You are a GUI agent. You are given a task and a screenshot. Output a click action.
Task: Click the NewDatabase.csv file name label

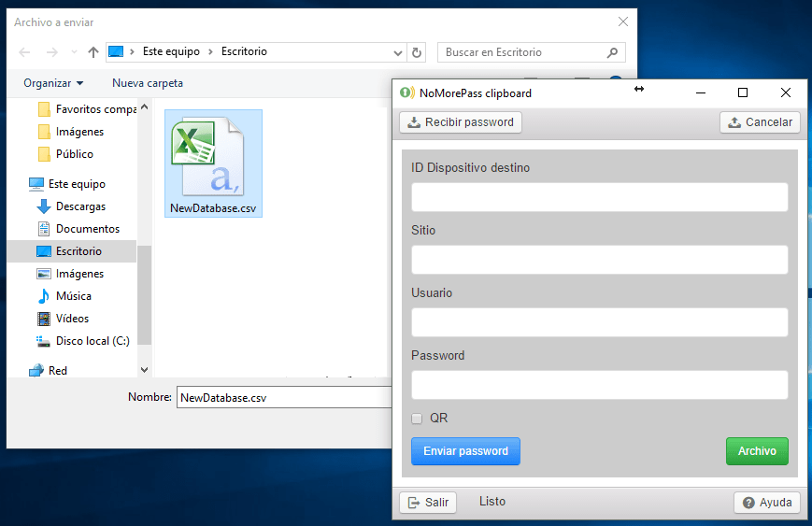(213, 208)
